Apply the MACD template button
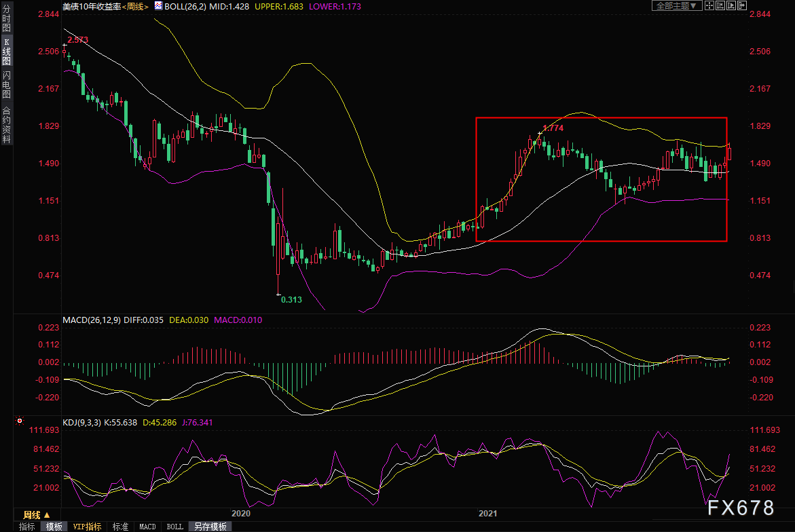Image resolution: width=795 pixels, height=532 pixels. 147,527
